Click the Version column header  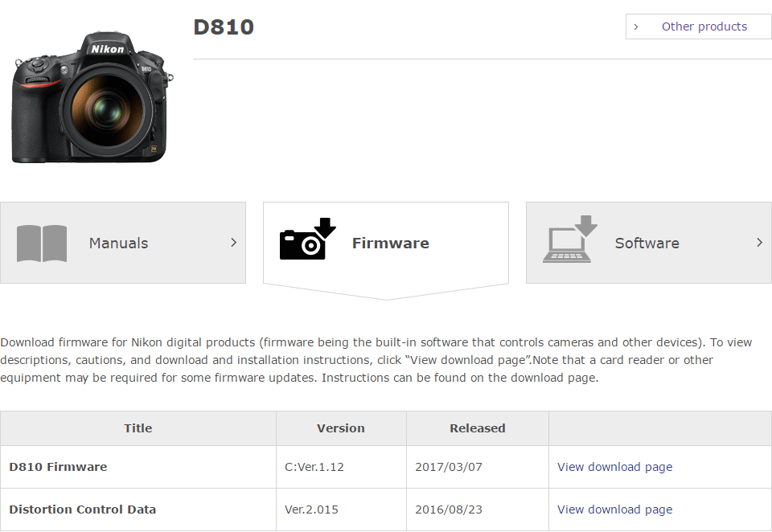[x=341, y=428]
